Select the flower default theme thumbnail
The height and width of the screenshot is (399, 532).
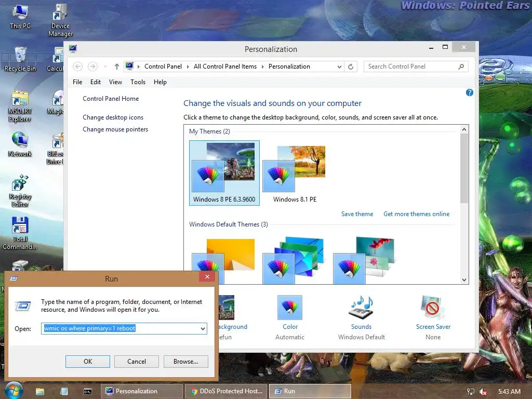(x=364, y=260)
